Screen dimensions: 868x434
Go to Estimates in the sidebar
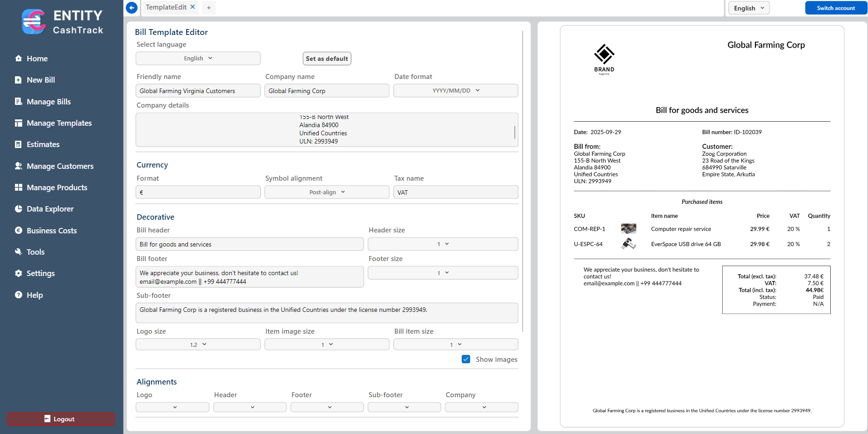43,144
